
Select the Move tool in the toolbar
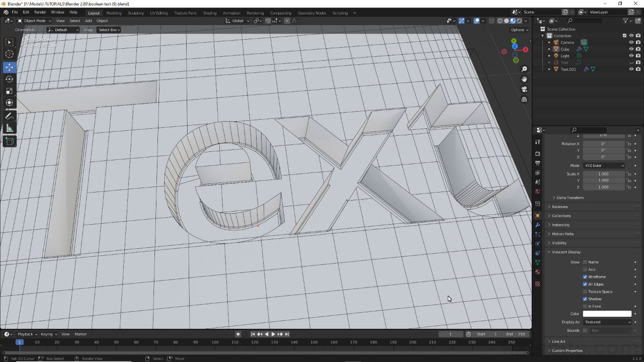click(x=9, y=67)
